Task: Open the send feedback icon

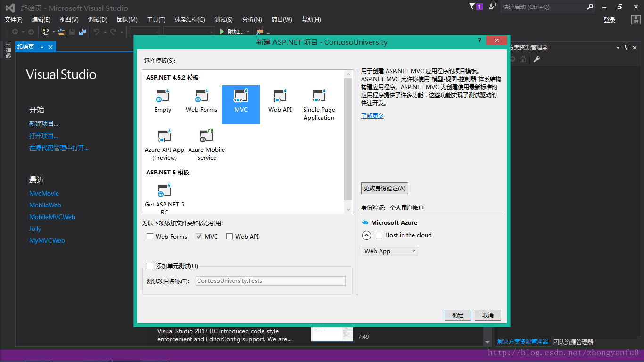Action: (493, 7)
